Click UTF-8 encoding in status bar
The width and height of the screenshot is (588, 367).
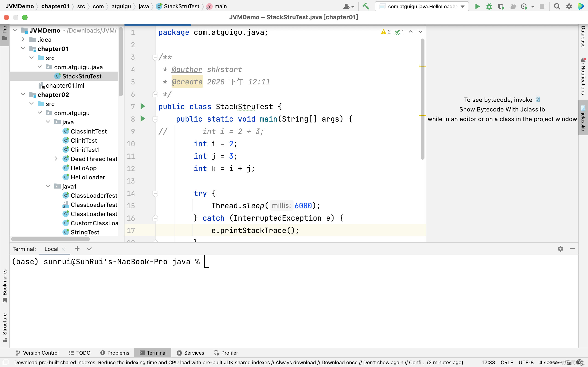pyautogui.click(x=526, y=362)
